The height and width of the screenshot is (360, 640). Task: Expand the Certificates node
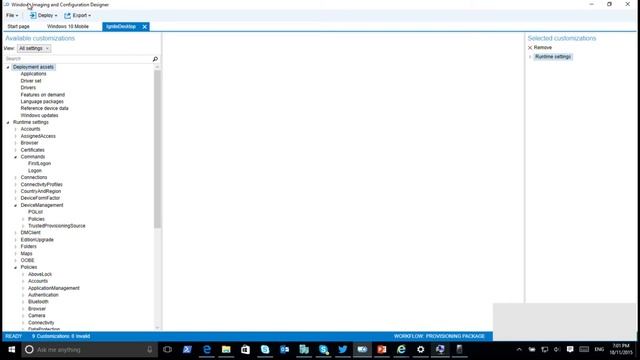[16, 150]
